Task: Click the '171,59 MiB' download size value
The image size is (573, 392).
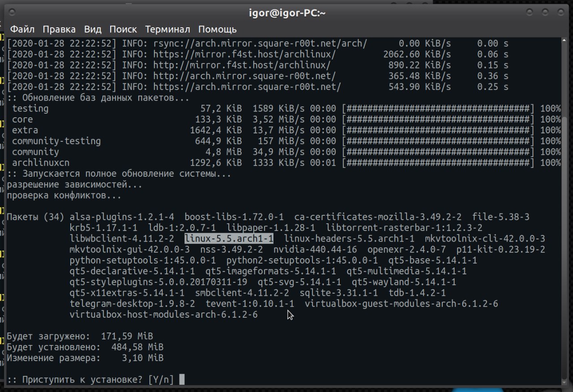Action: [127, 336]
